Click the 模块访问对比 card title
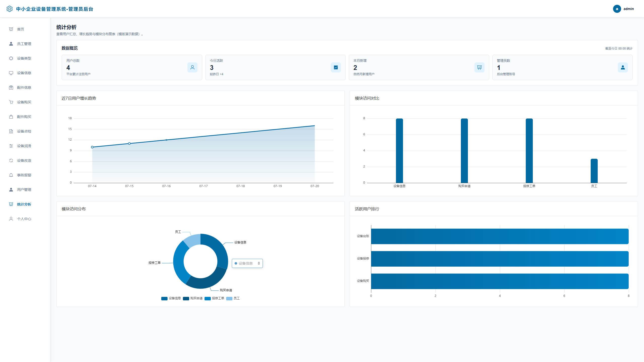The height and width of the screenshot is (362, 644). (367, 98)
